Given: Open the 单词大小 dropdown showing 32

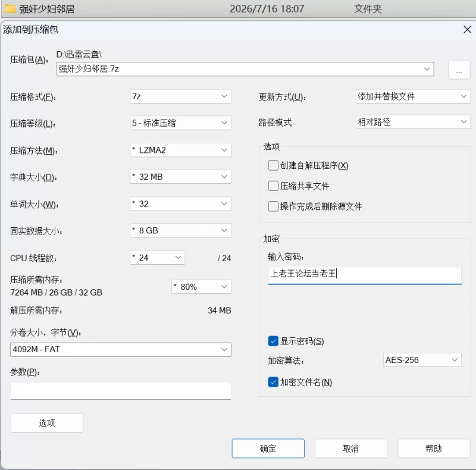Looking at the screenshot, I should pos(181,203).
